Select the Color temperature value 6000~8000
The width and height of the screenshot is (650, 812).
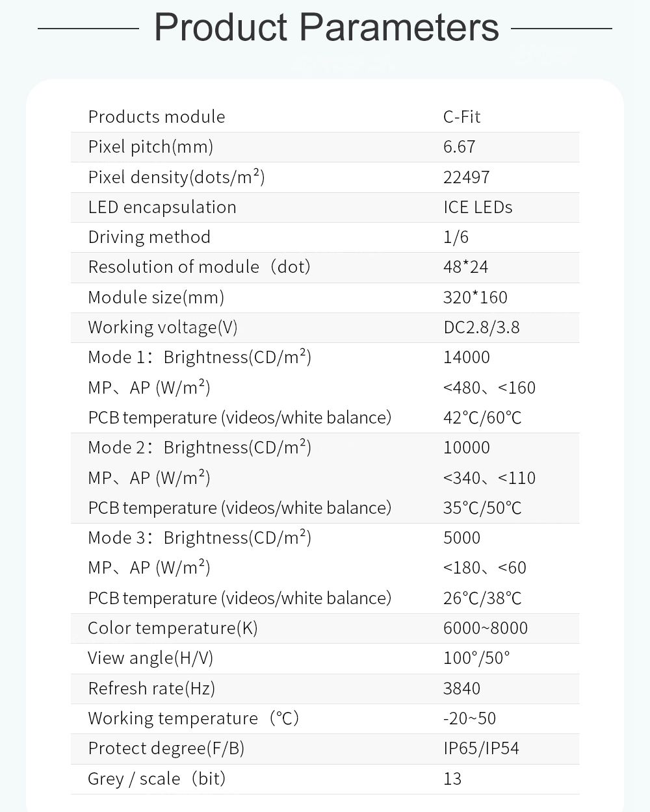tap(485, 628)
